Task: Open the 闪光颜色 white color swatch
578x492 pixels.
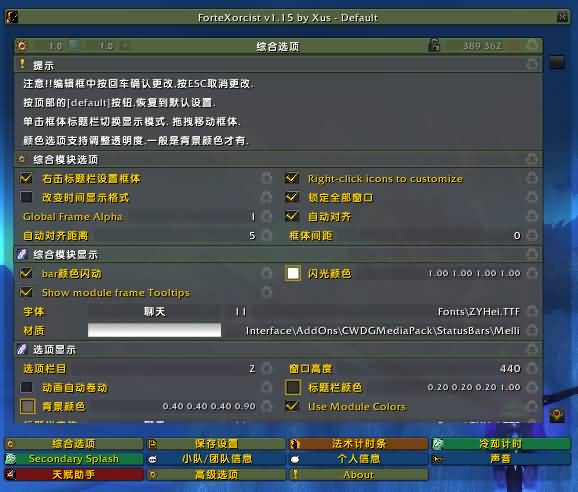Action: (x=293, y=273)
